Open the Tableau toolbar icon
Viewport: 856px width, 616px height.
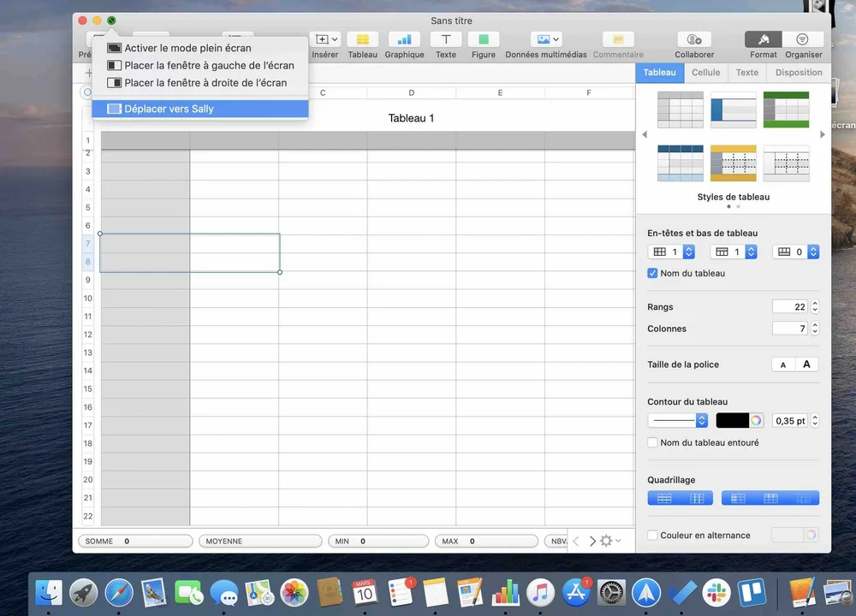pyautogui.click(x=362, y=39)
